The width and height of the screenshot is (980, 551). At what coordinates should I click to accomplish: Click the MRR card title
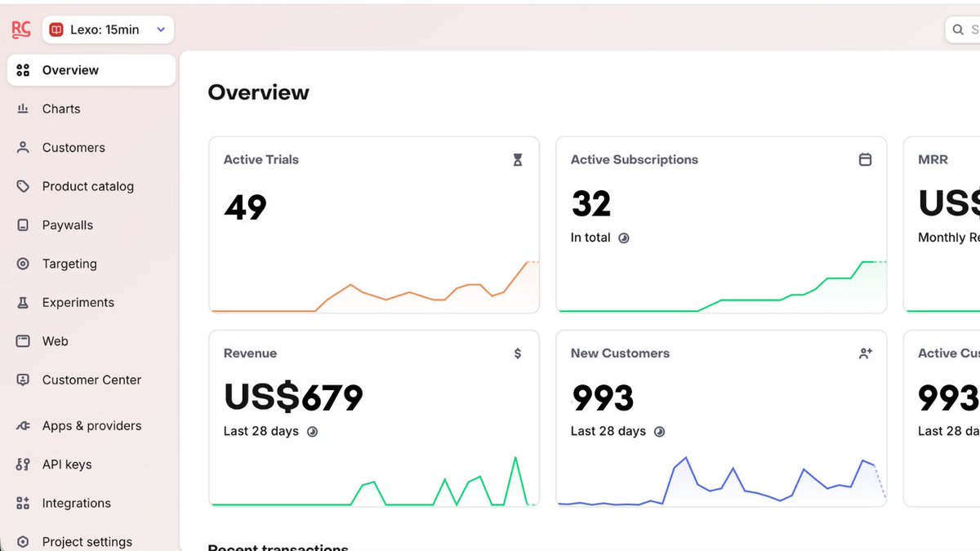click(933, 160)
